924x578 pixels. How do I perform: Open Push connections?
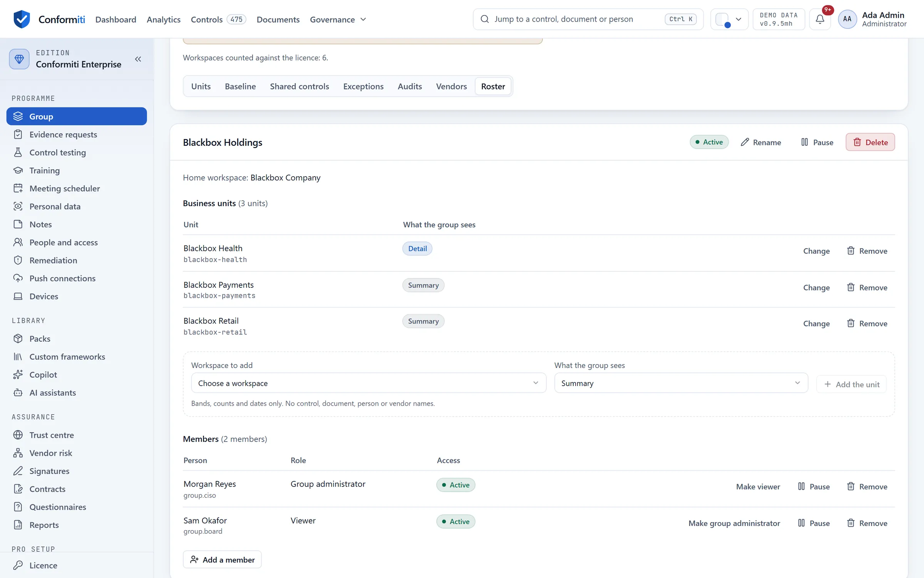(x=77, y=278)
